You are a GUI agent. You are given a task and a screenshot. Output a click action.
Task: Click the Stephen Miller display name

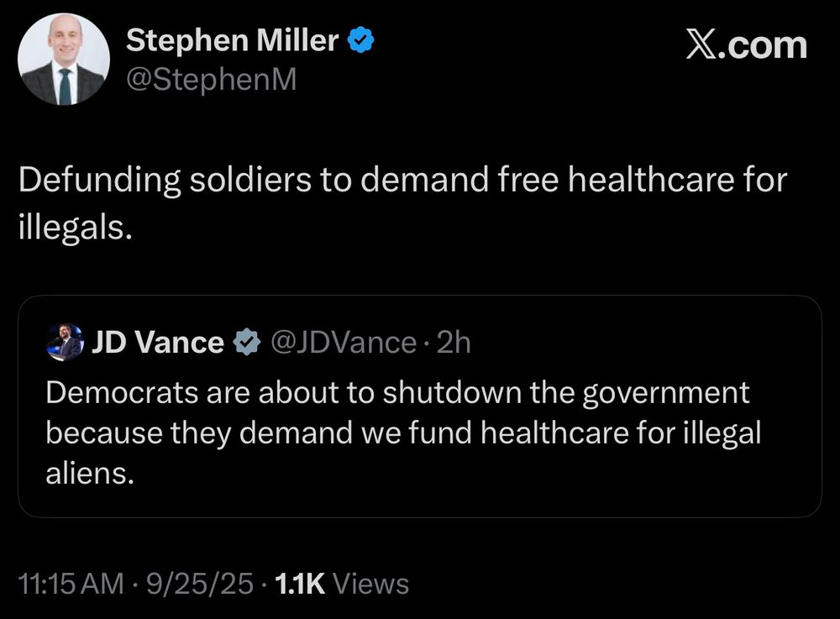[233, 41]
